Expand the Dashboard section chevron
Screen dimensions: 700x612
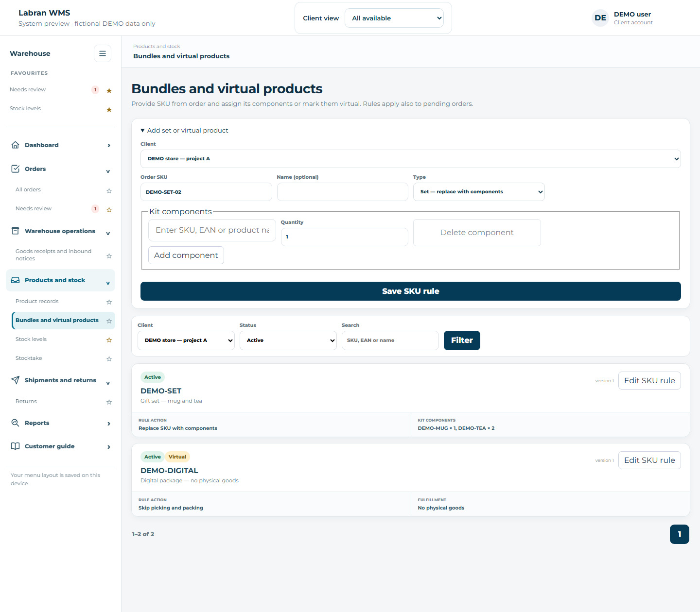pos(108,145)
